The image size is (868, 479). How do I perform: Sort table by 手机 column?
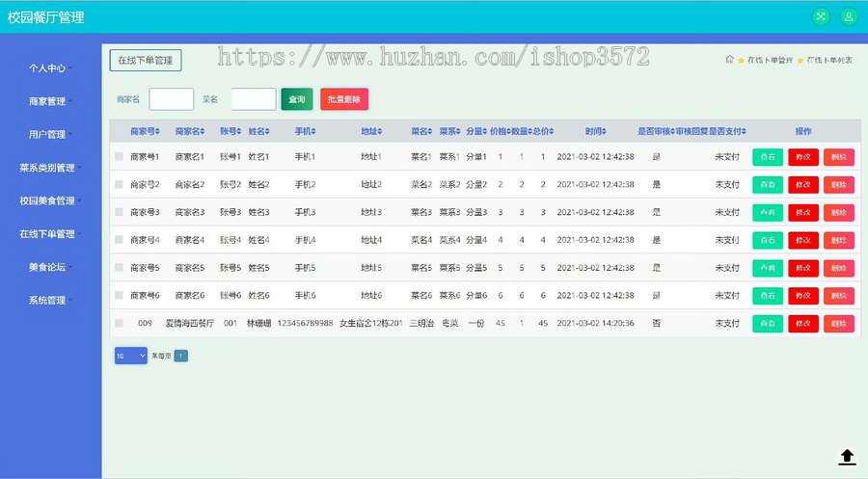305,131
